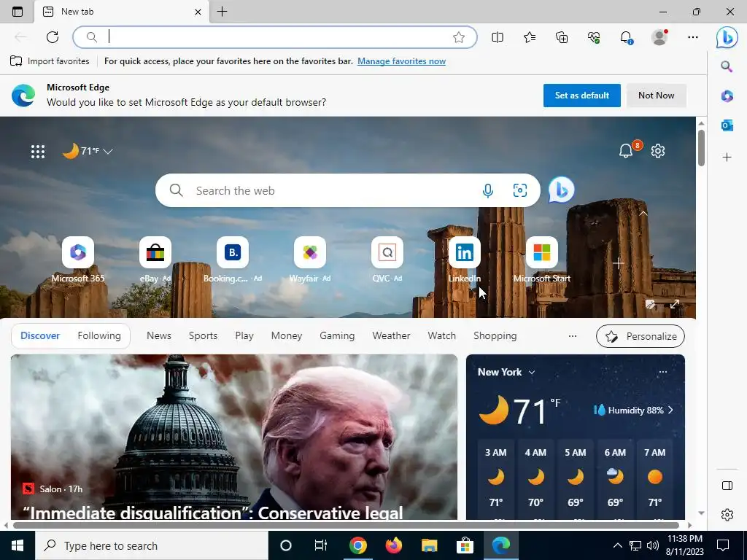Viewport: 747px width, 560px height.
Task: Open sidebar settings gear at bottom
Action: point(727,515)
